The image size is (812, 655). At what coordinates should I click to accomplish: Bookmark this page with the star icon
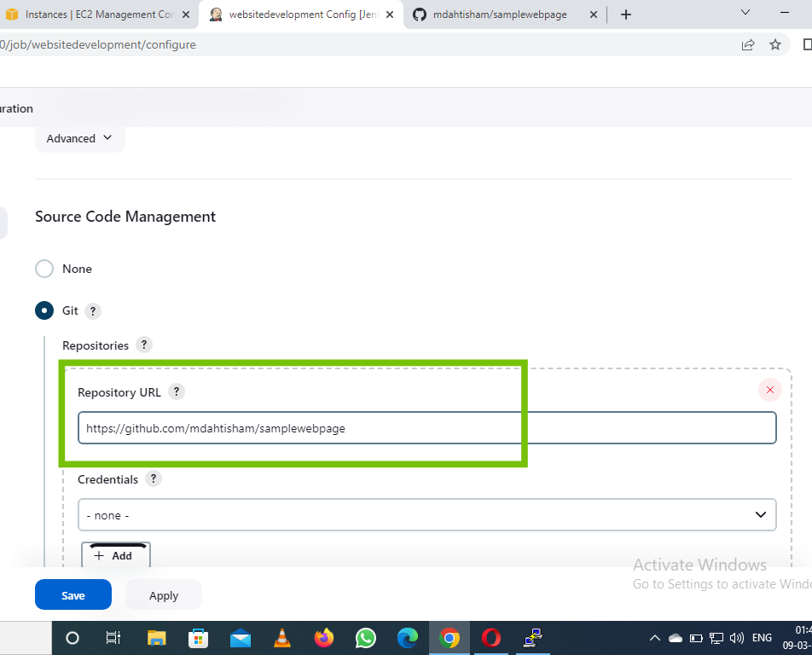coord(774,45)
